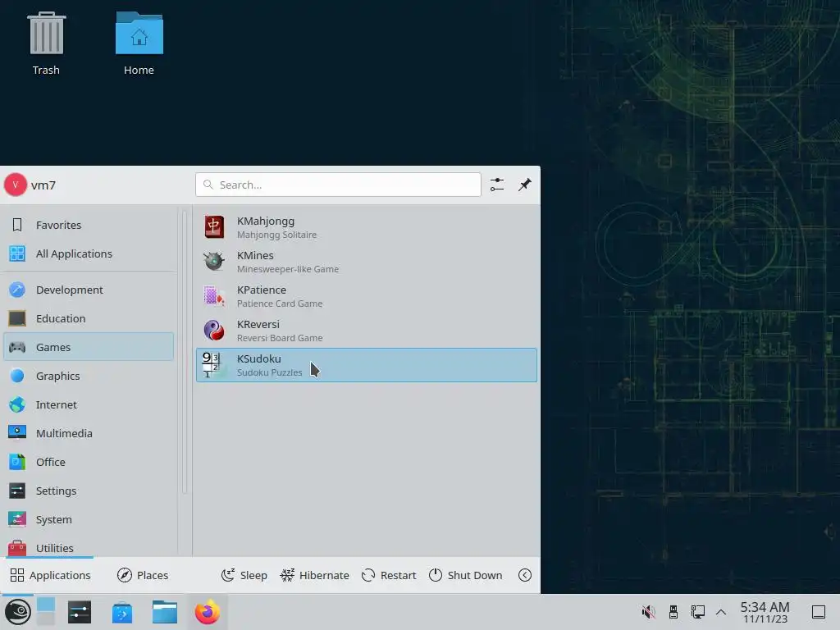Screen dimensions: 840x630
Task: Start KPatience card game
Action: tap(366, 296)
